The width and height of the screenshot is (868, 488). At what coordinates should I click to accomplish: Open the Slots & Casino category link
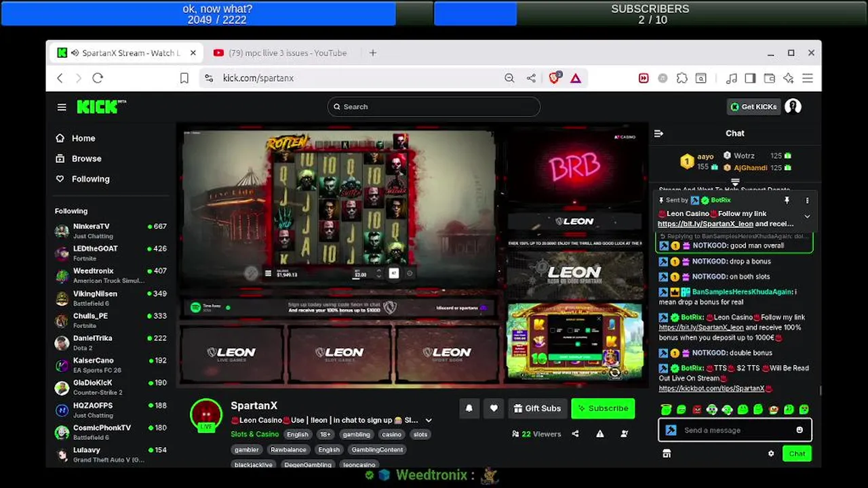254,434
